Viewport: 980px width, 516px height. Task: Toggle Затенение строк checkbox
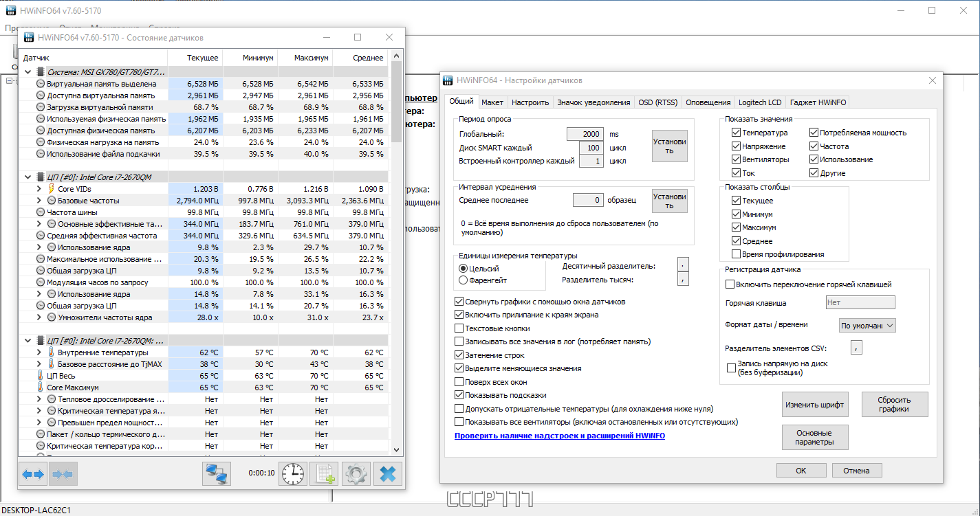459,355
